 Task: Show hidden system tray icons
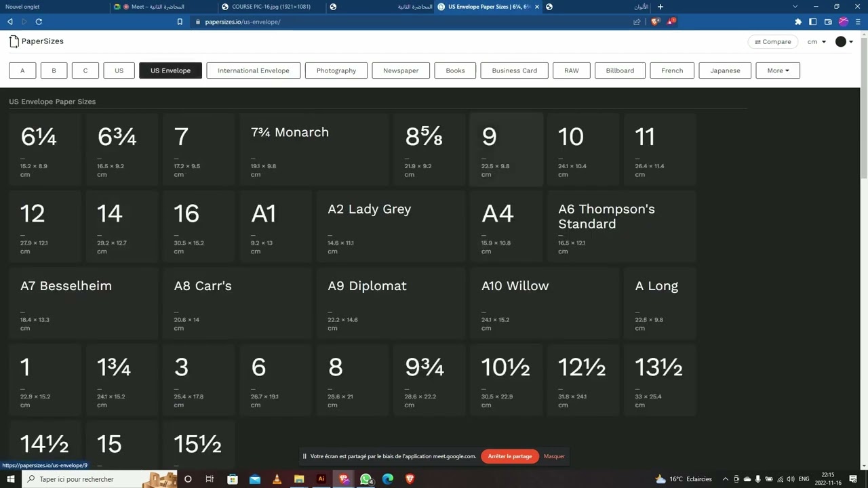tap(726, 479)
